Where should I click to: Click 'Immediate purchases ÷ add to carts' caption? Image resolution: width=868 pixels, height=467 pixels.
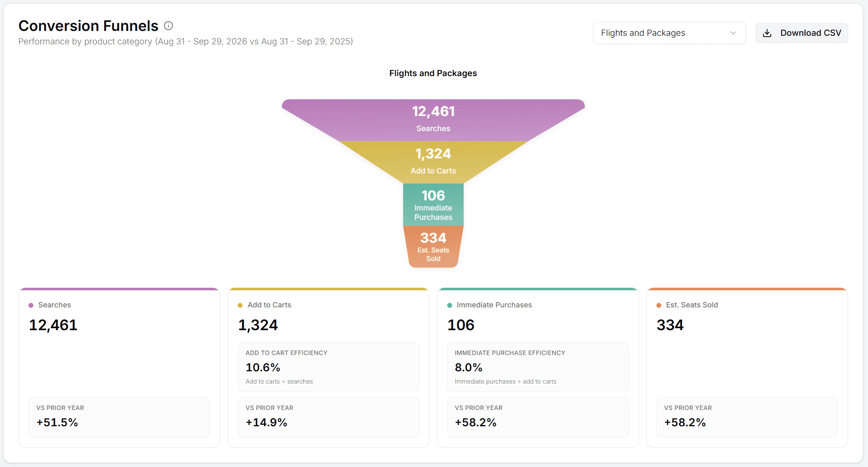tap(505, 381)
